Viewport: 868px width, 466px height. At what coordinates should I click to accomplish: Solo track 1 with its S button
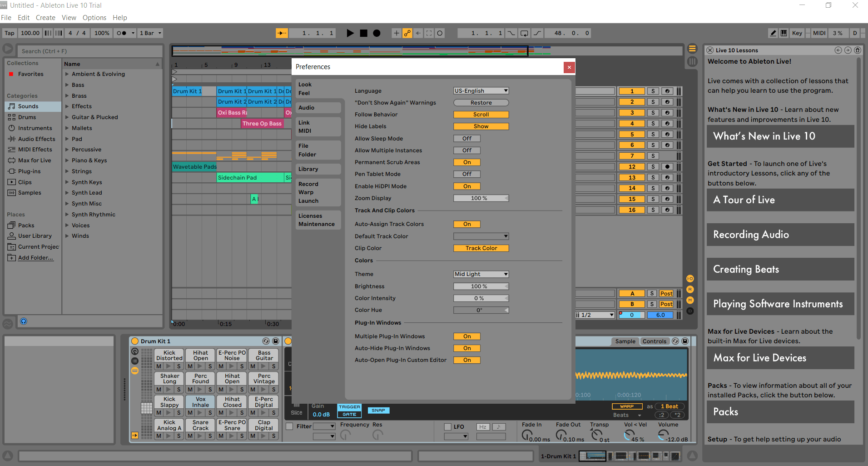click(x=653, y=90)
